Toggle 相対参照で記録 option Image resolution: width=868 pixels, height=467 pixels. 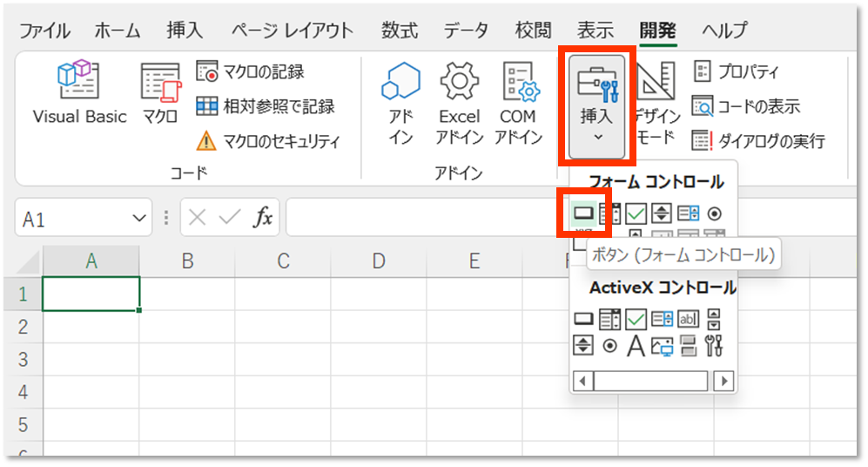(x=266, y=106)
